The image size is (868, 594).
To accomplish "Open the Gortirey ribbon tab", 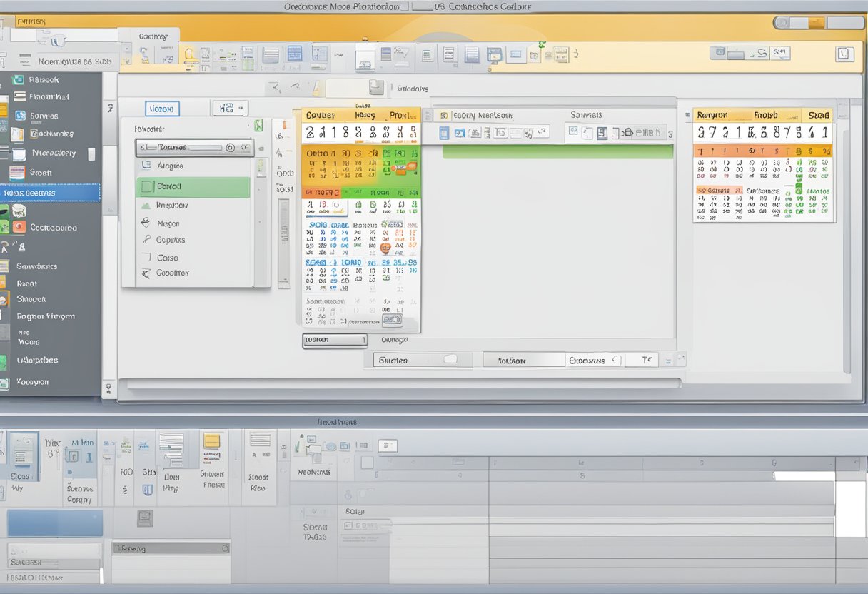I will 153,36.
